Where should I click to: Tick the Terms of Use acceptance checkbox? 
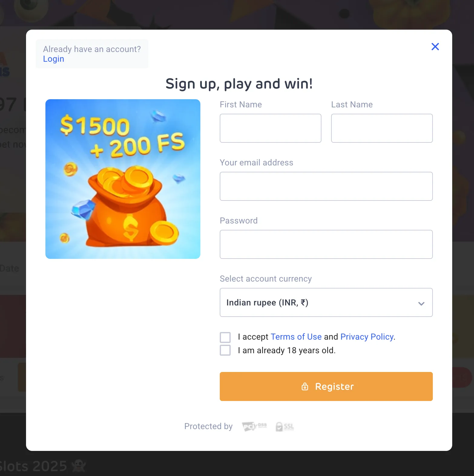click(x=225, y=337)
